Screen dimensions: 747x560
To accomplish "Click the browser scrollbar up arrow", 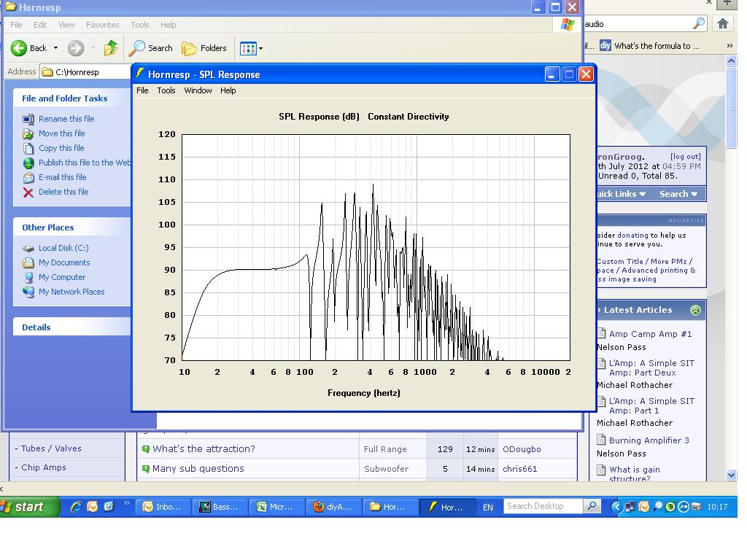I will [731, 61].
